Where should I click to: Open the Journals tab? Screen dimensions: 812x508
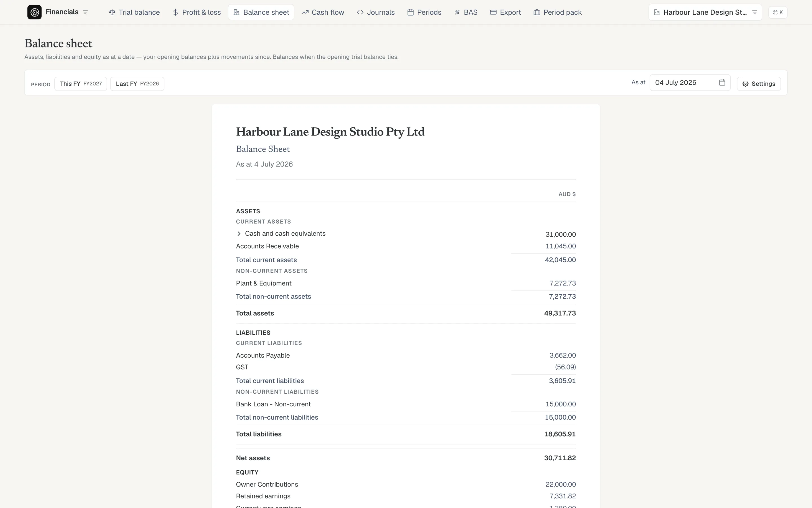(x=376, y=12)
